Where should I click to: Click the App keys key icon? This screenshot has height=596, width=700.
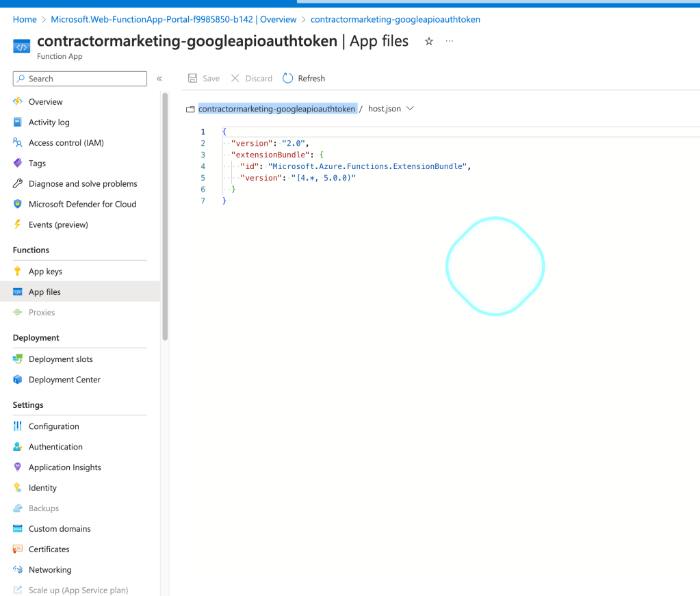[17, 271]
